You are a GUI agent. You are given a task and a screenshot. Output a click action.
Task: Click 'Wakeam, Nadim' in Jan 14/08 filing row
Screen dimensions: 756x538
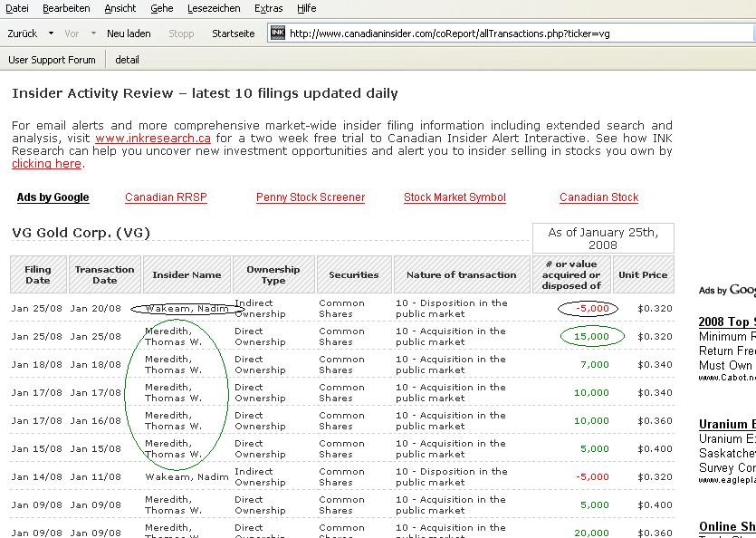[187, 476]
